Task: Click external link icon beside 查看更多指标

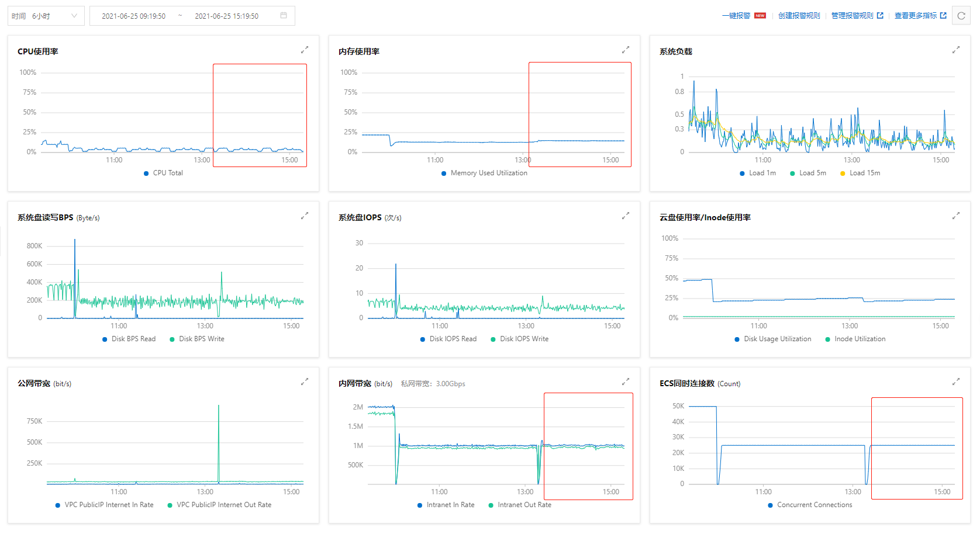Action: coord(943,16)
